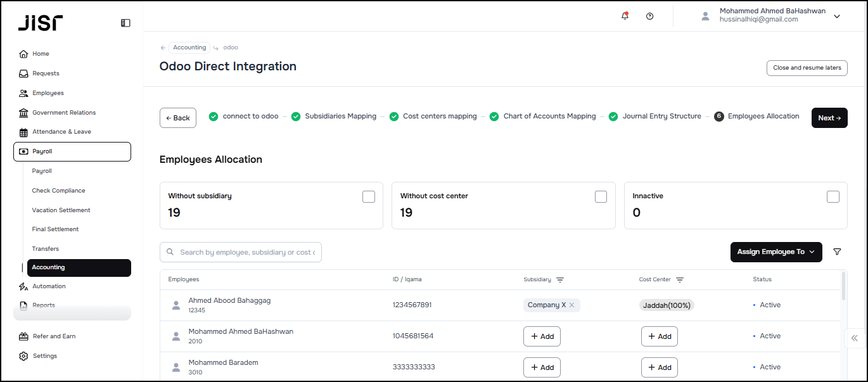Click the filter funnel icon beside Assign Employee

click(x=837, y=252)
